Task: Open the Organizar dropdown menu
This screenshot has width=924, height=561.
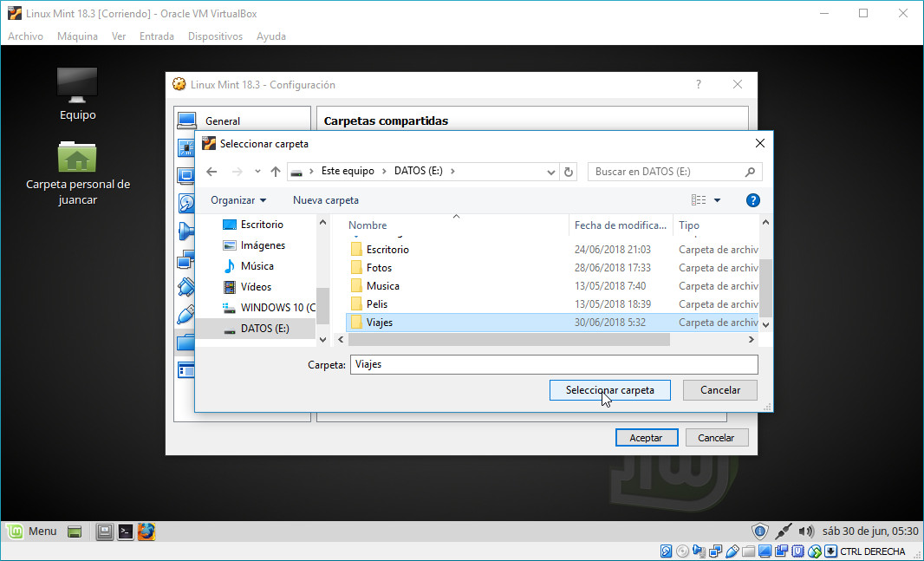Action: click(x=238, y=200)
